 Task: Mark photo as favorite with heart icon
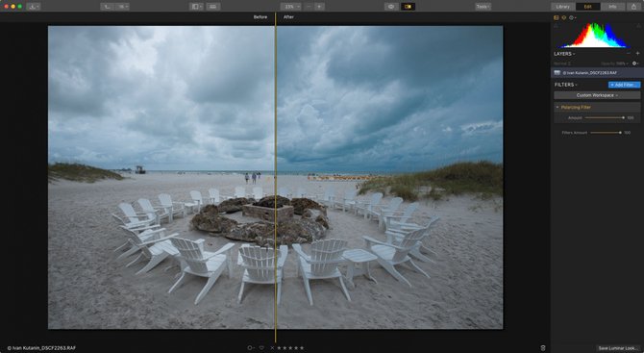(x=261, y=348)
